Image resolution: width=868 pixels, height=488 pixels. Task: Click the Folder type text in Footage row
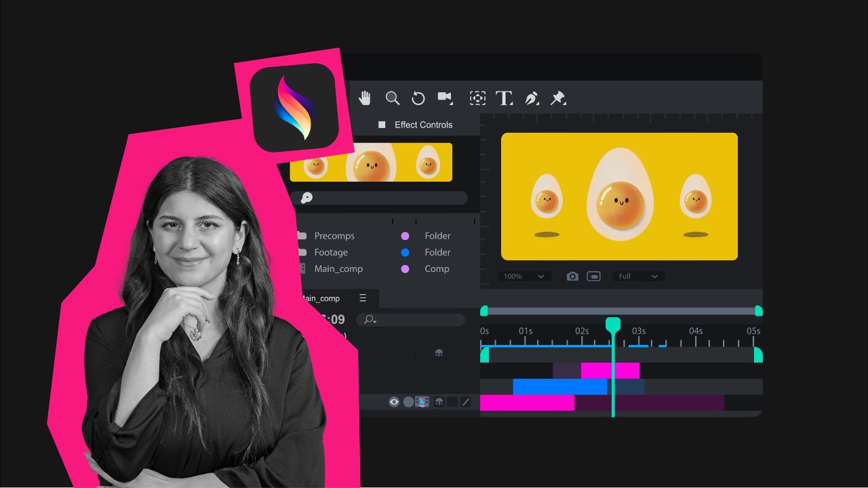tap(437, 252)
